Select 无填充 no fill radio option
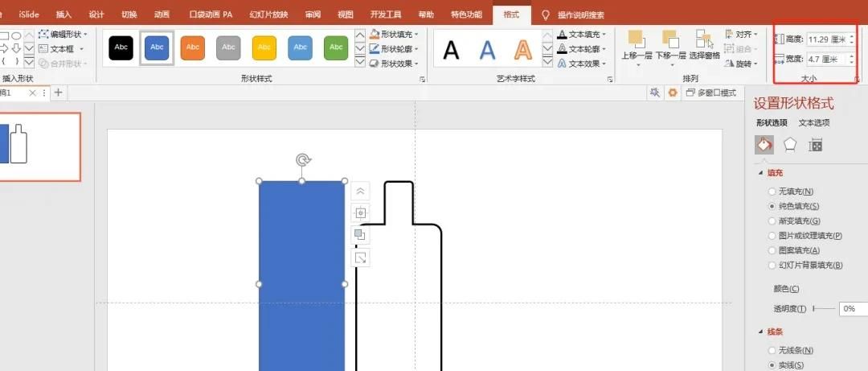 click(791, 192)
